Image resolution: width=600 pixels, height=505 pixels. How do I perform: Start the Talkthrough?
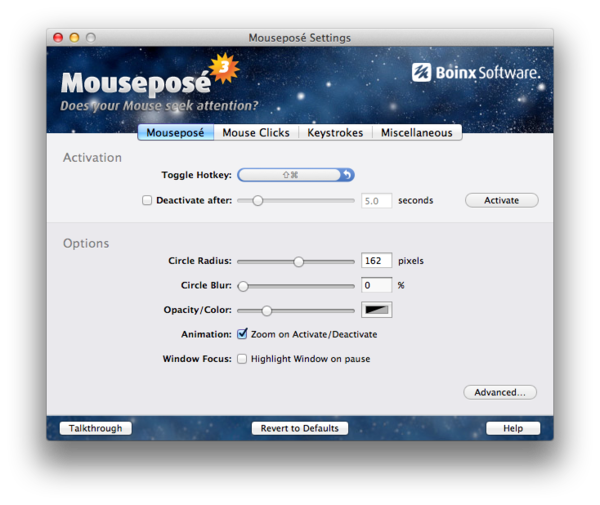[x=96, y=428]
